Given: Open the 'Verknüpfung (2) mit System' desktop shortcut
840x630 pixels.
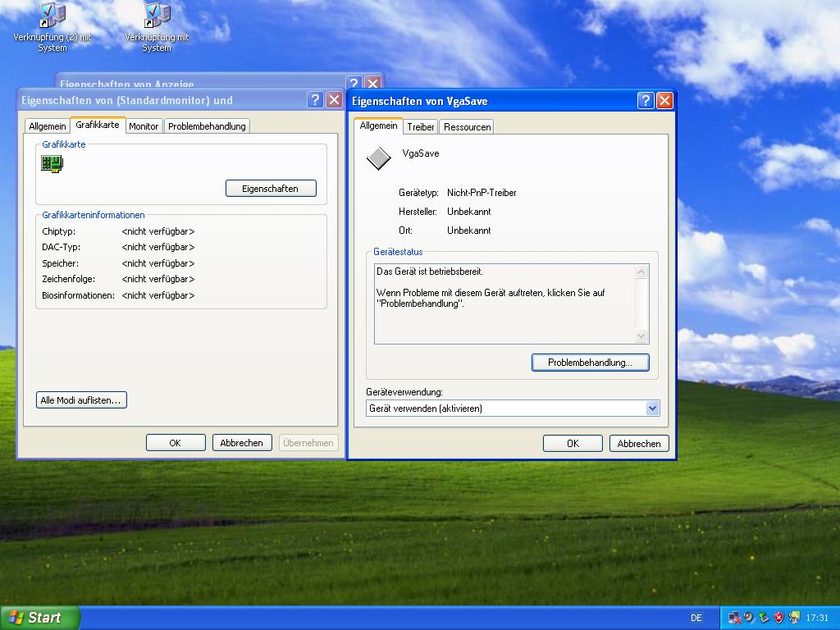Looking at the screenshot, I should [x=52, y=27].
